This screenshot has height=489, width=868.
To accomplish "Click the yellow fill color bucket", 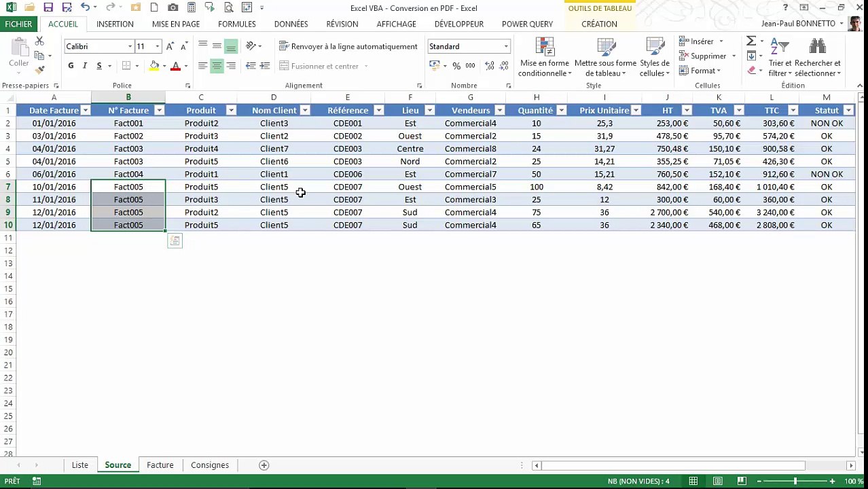I will click(x=154, y=66).
